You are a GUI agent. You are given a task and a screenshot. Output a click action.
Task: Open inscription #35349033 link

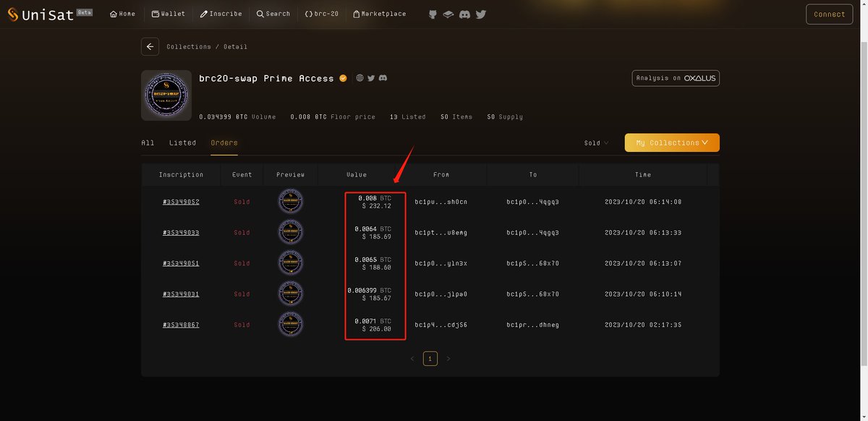click(181, 232)
